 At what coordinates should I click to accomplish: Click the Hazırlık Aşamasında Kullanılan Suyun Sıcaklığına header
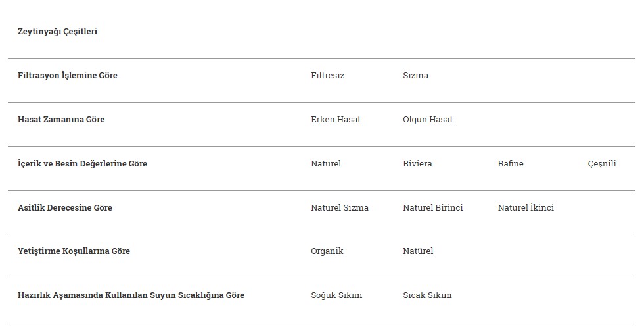pos(131,295)
